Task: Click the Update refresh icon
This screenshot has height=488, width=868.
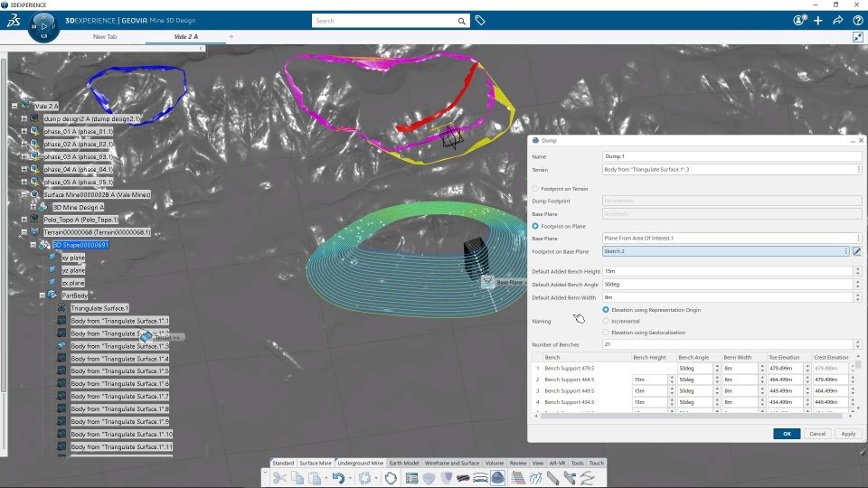Action: coord(364,477)
